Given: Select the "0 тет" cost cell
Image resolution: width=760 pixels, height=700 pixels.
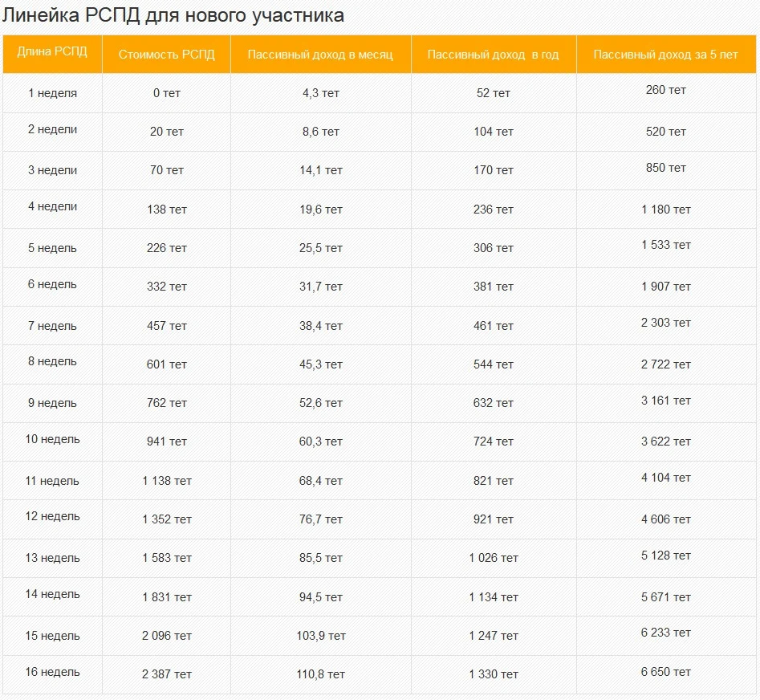Looking at the screenshot, I should pos(167,92).
